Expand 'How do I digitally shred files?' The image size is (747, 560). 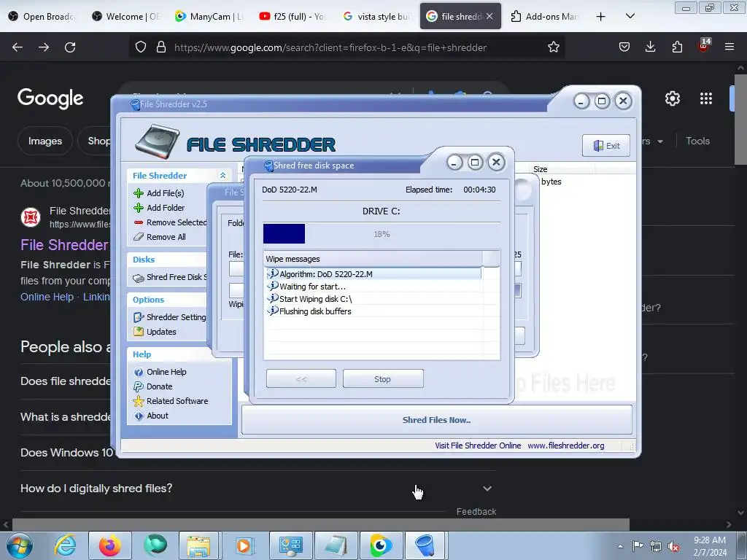tap(258, 489)
